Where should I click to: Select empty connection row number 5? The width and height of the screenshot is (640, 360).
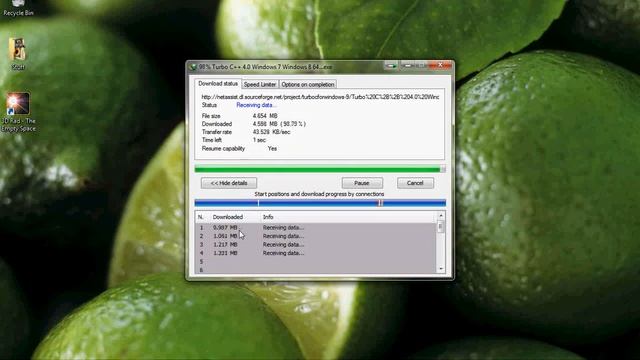(x=316, y=262)
